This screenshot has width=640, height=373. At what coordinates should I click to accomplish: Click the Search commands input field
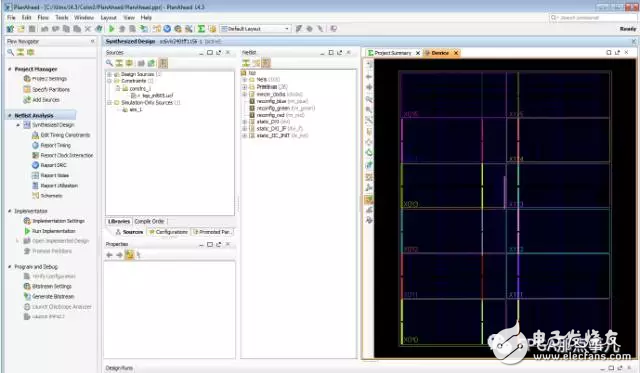click(x=594, y=18)
